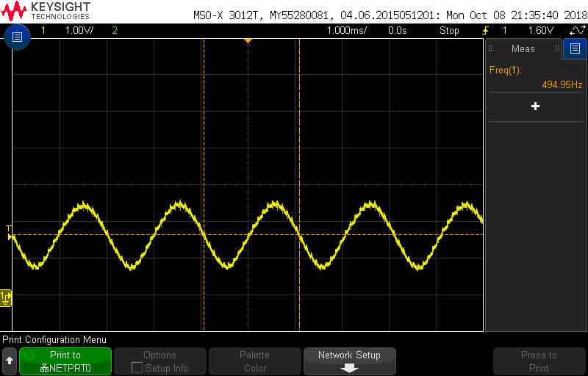
Task: Click the 494.95Hz measurement value
Action: (562, 84)
